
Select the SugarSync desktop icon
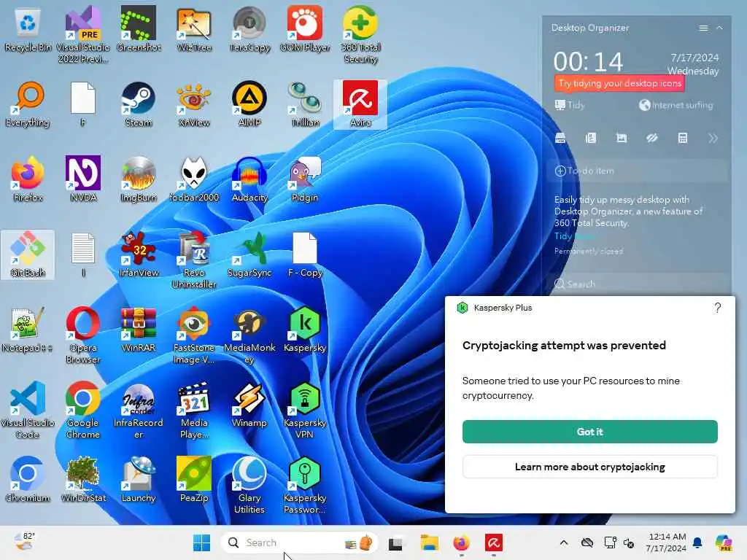(249, 254)
